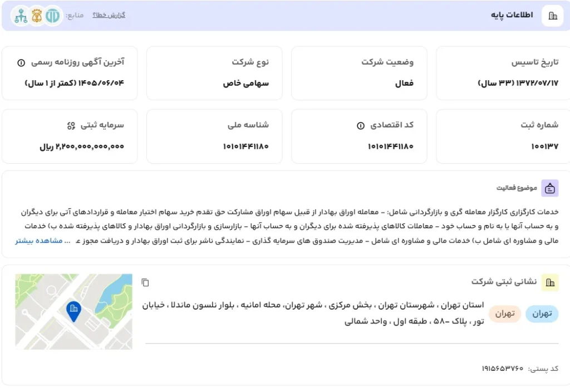Viewport: 570px width, 392px height.
Task: Click the building icon beside نشانی ثبتی شرکت
Action: pyautogui.click(x=550, y=282)
